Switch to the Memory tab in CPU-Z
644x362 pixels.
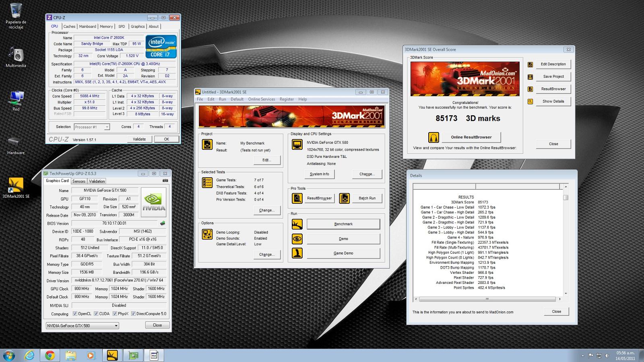[x=106, y=27]
